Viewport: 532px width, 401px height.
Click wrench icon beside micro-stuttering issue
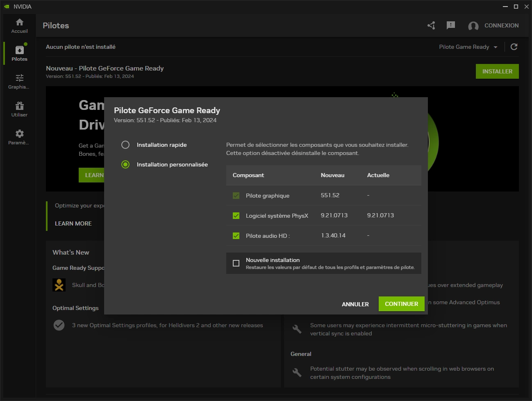(297, 329)
